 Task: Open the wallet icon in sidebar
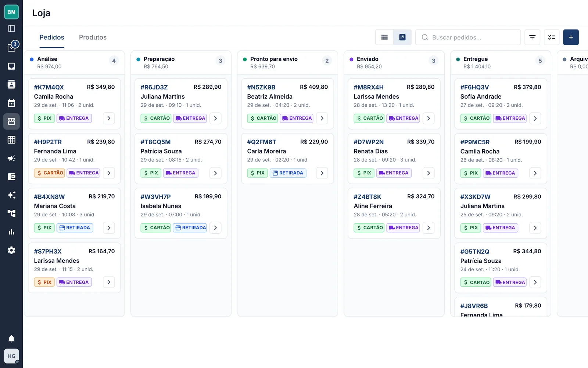[11, 177]
